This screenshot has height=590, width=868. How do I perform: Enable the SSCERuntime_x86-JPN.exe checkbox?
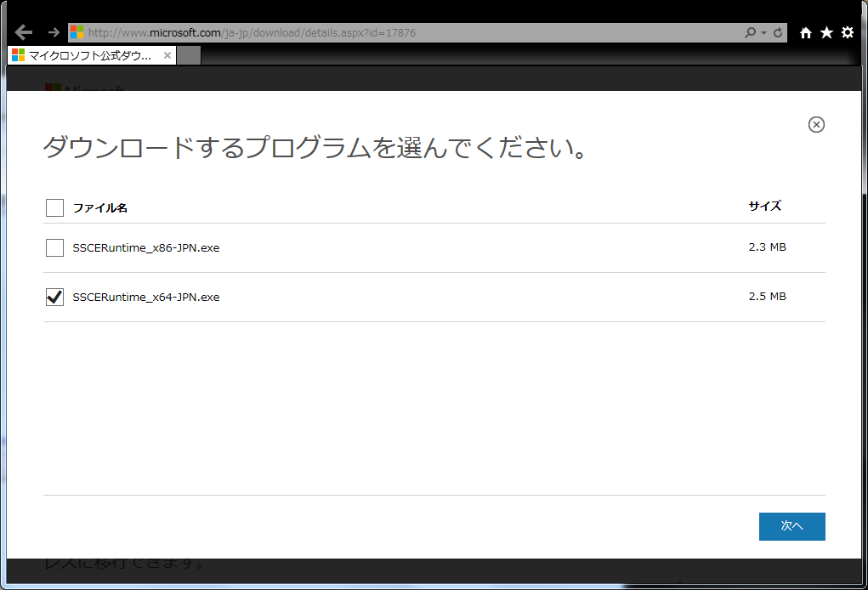(x=55, y=247)
